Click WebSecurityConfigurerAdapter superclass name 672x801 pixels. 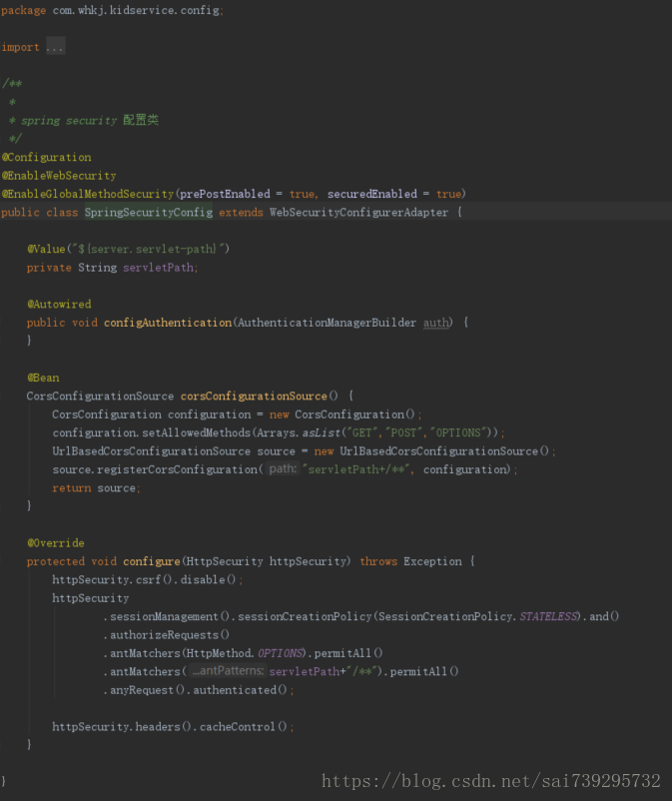pyautogui.click(x=358, y=212)
